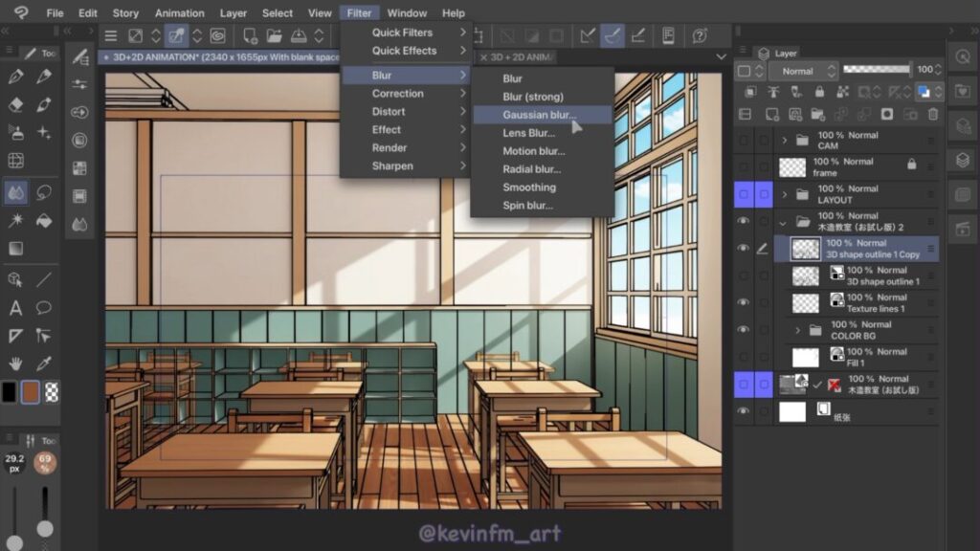
Task: Hide the 3D shape outline 1 Copy layer
Action: pyautogui.click(x=743, y=248)
